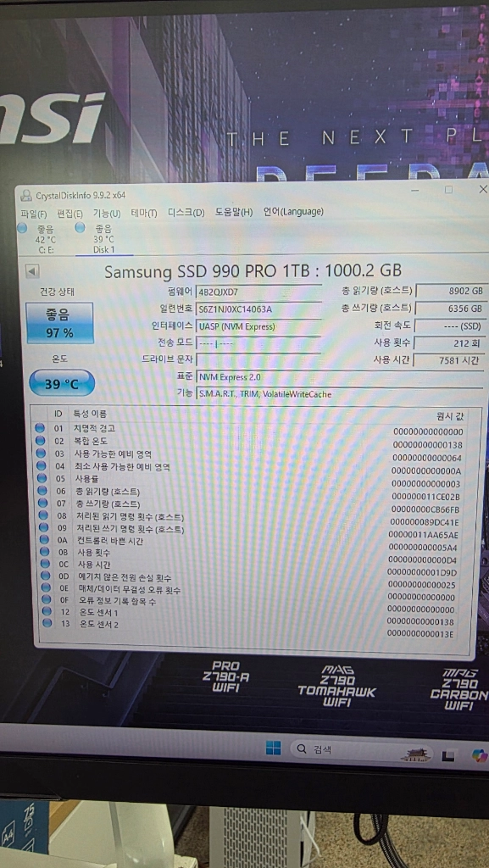
Task: Select the 총 쓰기량 (호스트) row with ID 07
Action: [x=250, y=505]
